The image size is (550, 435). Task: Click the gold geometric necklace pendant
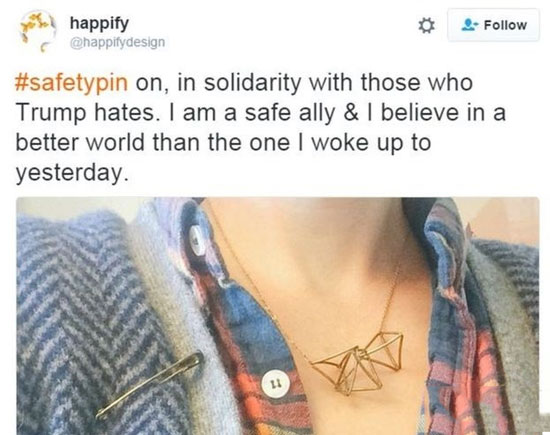[358, 363]
